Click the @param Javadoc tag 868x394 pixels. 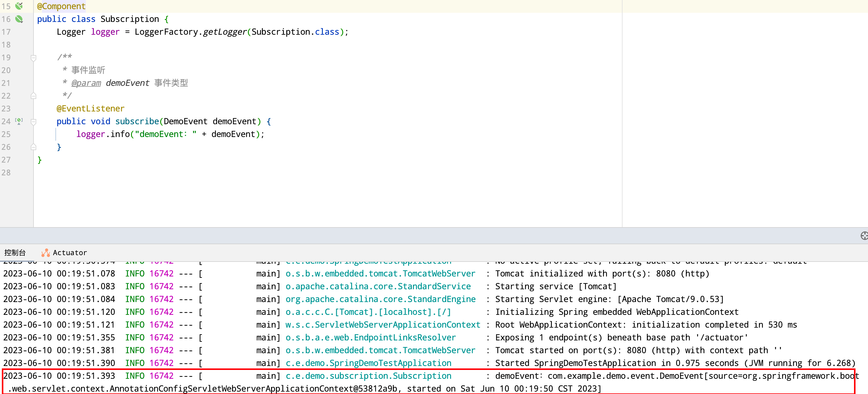86,83
